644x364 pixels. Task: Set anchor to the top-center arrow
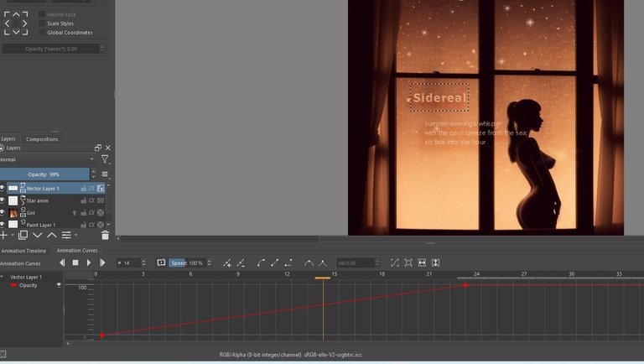coord(16,14)
